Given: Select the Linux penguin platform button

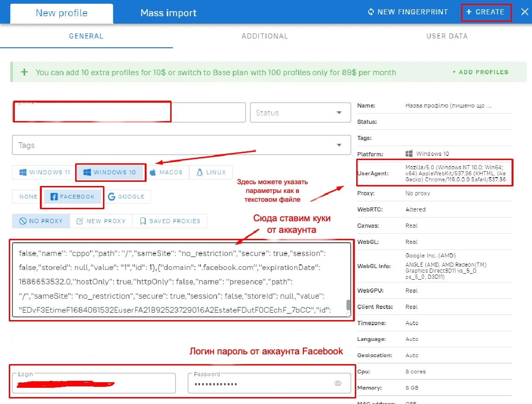Looking at the screenshot, I should pos(211,173).
